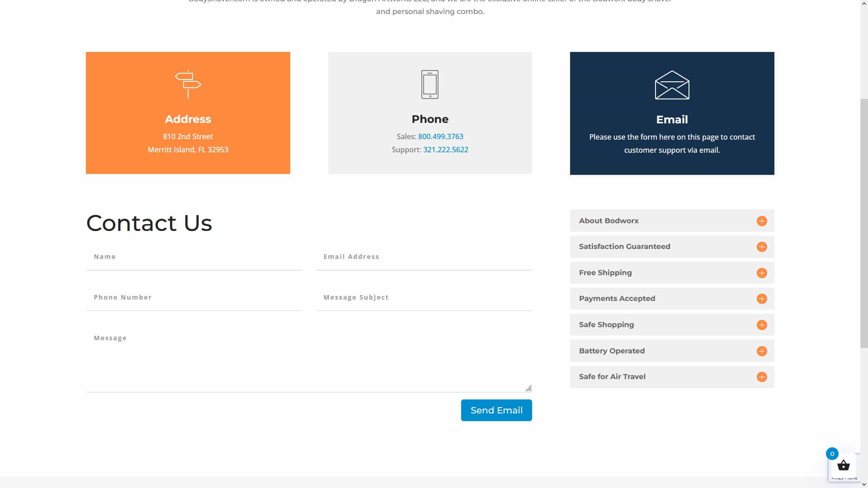The image size is (868, 488).
Task: Expand the Safe for Air Travel section
Action: point(762,376)
